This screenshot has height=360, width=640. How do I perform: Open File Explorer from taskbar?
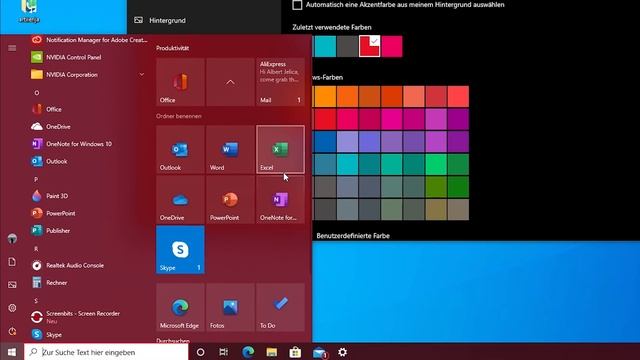coord(271,352)
